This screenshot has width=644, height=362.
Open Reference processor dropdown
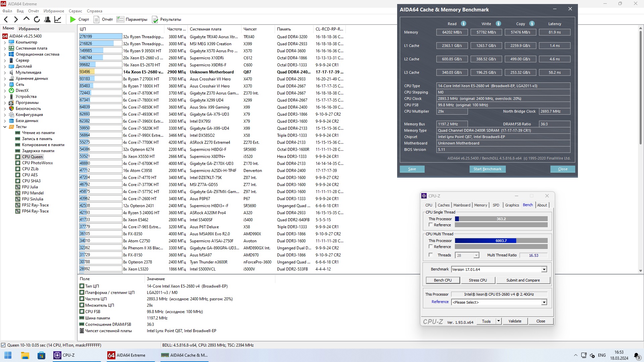click(x=544, y=302)
